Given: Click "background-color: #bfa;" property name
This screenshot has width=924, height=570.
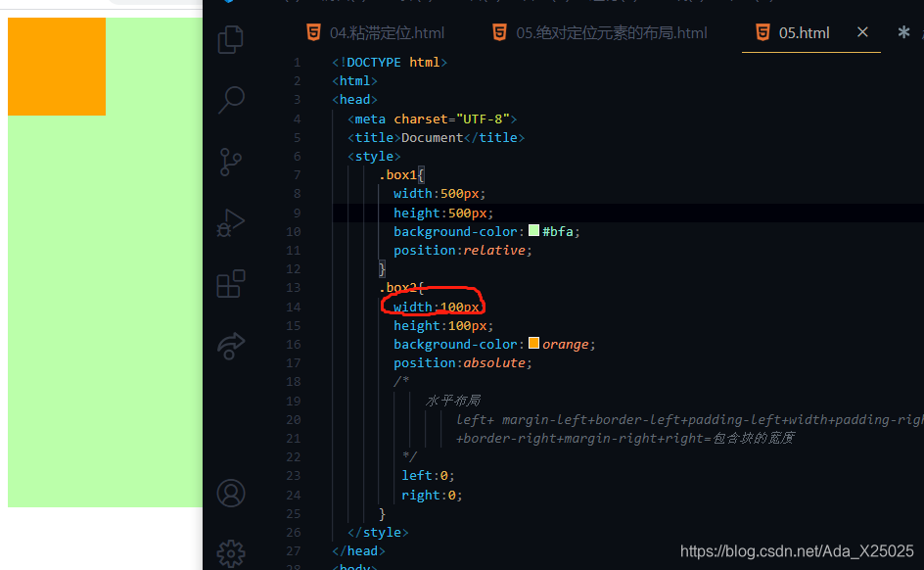Looking at the screenshot, I should (455, 232).
